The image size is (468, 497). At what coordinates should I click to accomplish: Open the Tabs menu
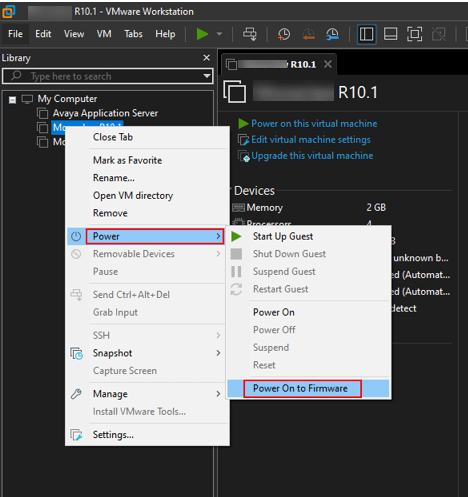pos(133,34)
